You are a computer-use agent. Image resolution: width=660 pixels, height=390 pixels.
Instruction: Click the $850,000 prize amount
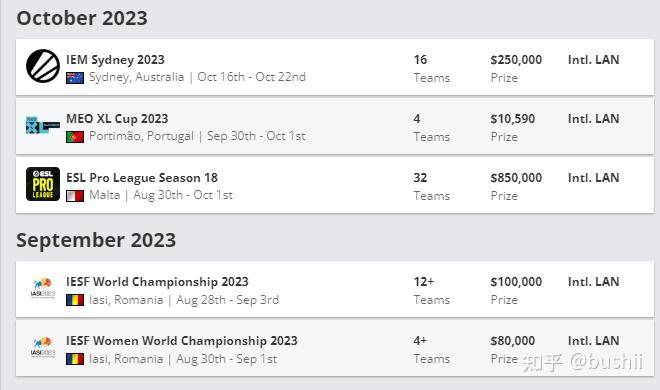click(x=516, y=178)
